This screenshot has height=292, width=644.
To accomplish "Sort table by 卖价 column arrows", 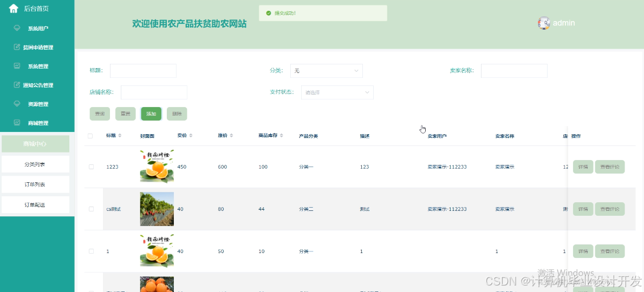I will click(x=191, y=136).
